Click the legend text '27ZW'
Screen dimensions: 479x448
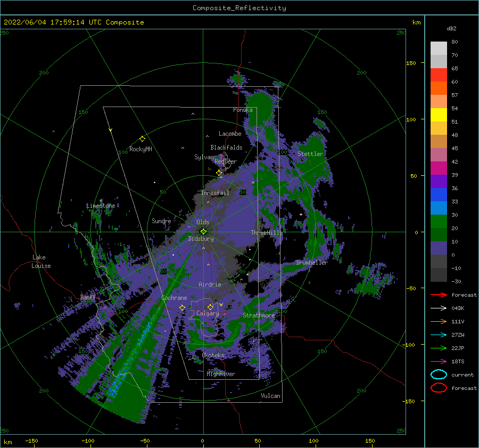458,335
